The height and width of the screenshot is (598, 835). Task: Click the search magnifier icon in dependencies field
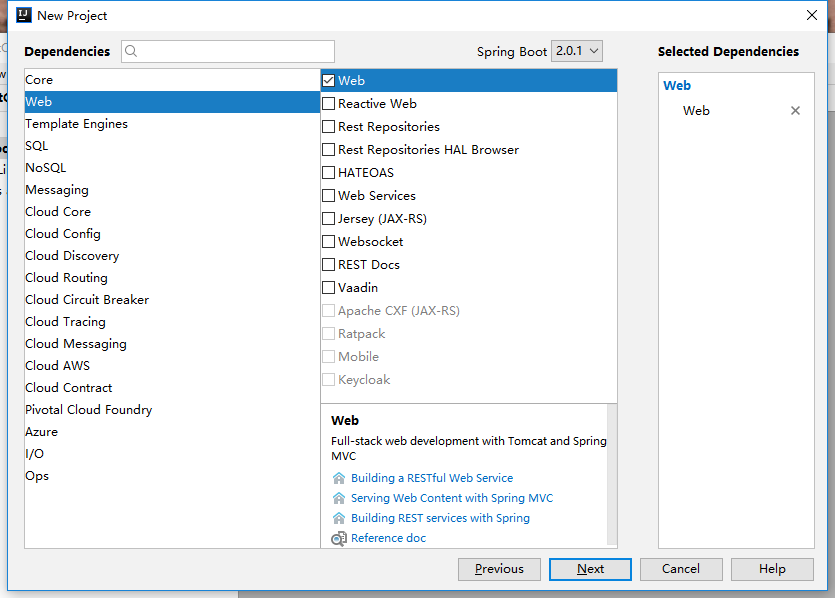coord(131,51)
